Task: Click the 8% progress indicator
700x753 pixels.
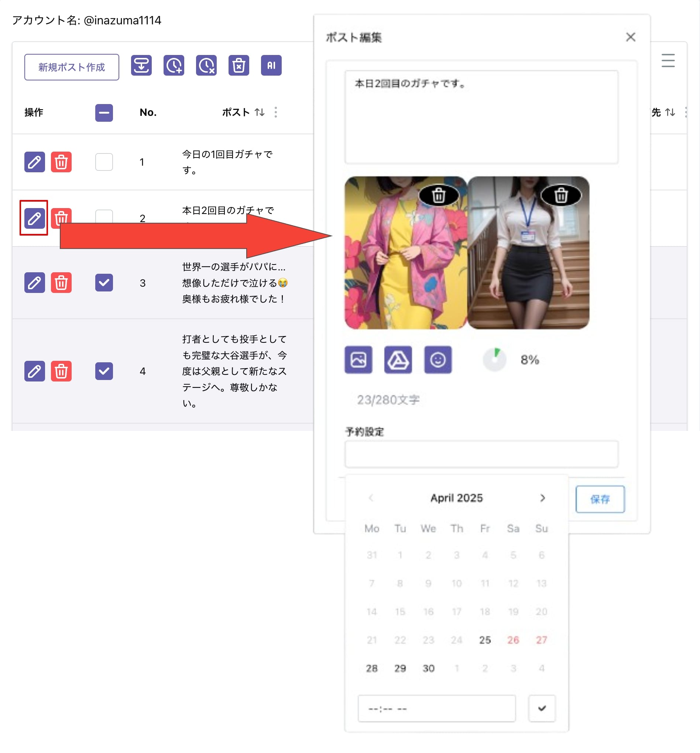Action: tap(494, 359)
